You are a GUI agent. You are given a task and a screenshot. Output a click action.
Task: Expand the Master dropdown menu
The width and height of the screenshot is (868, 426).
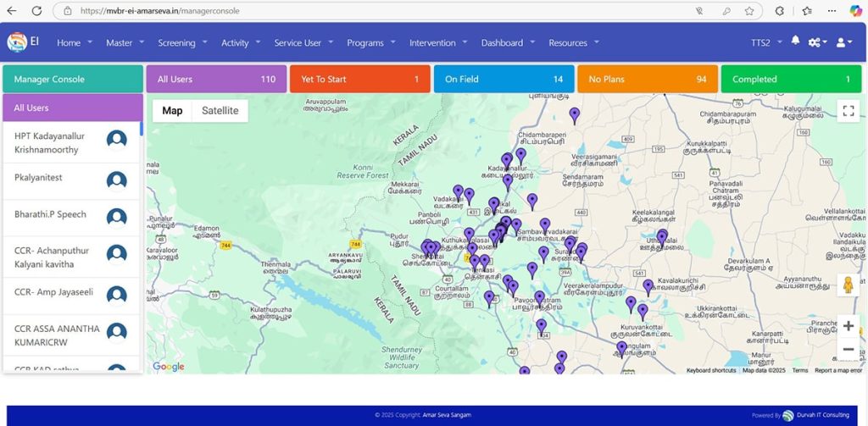coord(125,43)
